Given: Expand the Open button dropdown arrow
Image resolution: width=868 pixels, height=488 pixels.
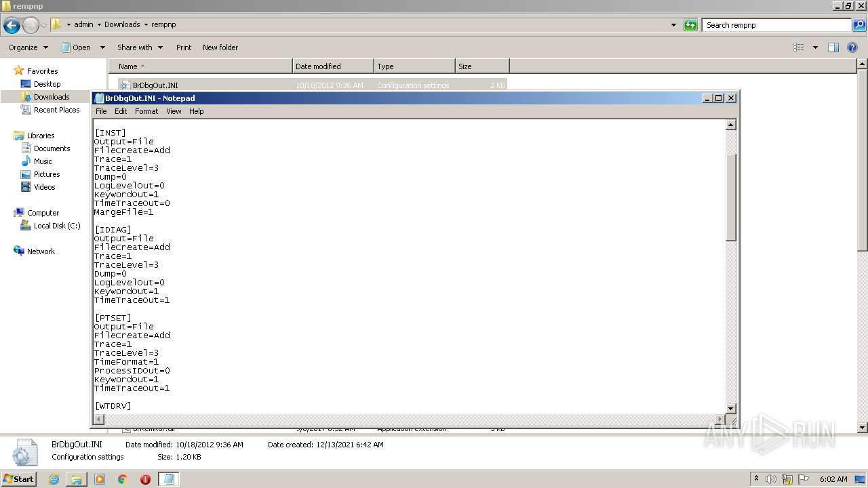Looking at the screenshot, I should click(x=102, y=47).
